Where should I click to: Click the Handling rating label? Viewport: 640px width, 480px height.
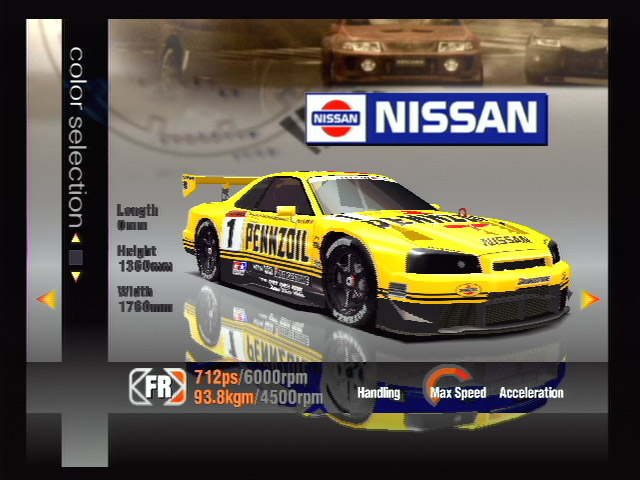[379, 393]
